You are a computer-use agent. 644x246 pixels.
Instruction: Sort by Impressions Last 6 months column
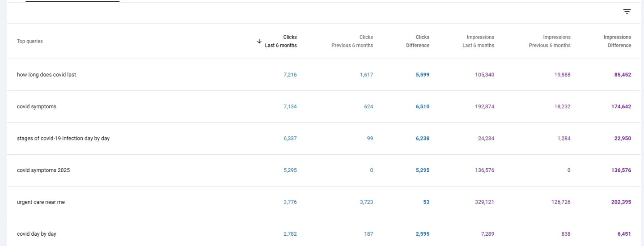pyautogui.click(x=478, y=41)
